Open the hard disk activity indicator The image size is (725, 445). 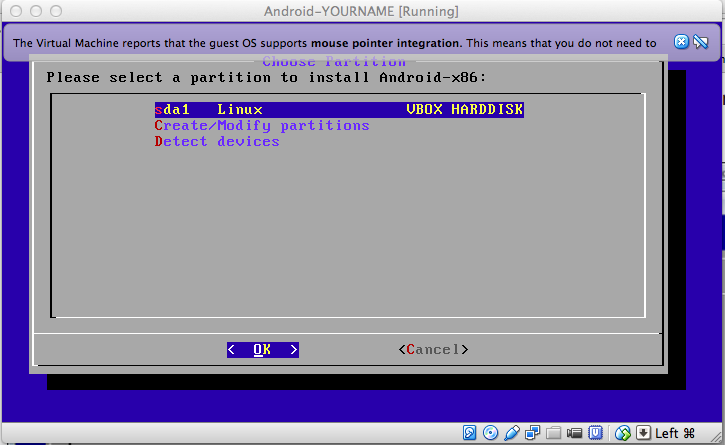click(469, 433)
